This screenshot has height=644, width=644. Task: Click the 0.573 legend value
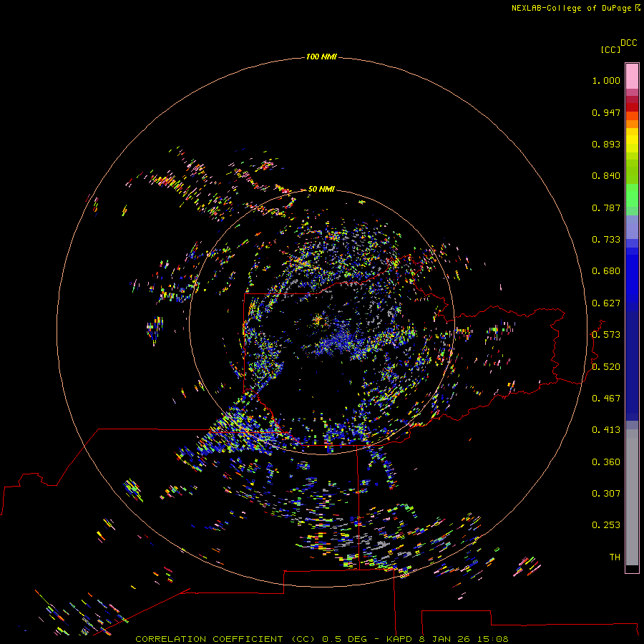pyautogui.click(x=606, y=335)
